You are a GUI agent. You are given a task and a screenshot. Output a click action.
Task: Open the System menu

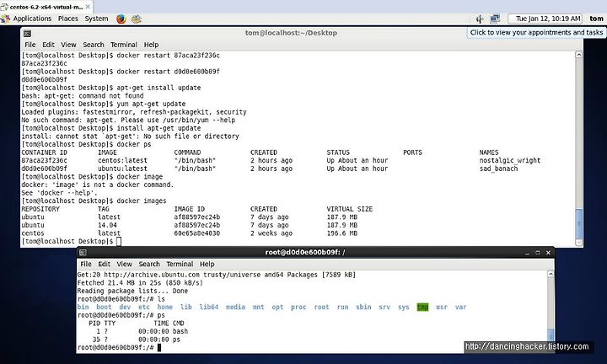(x=96, y=19)
